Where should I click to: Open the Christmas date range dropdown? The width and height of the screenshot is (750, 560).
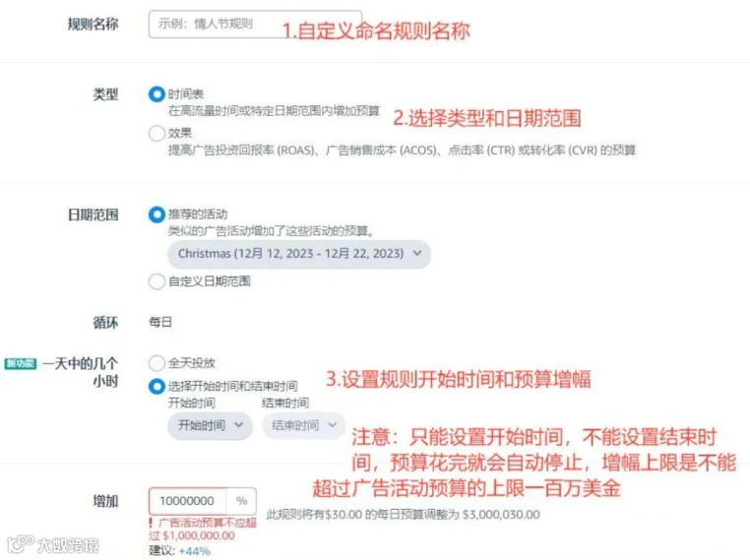pyautogui.click(x=299, y=254)
